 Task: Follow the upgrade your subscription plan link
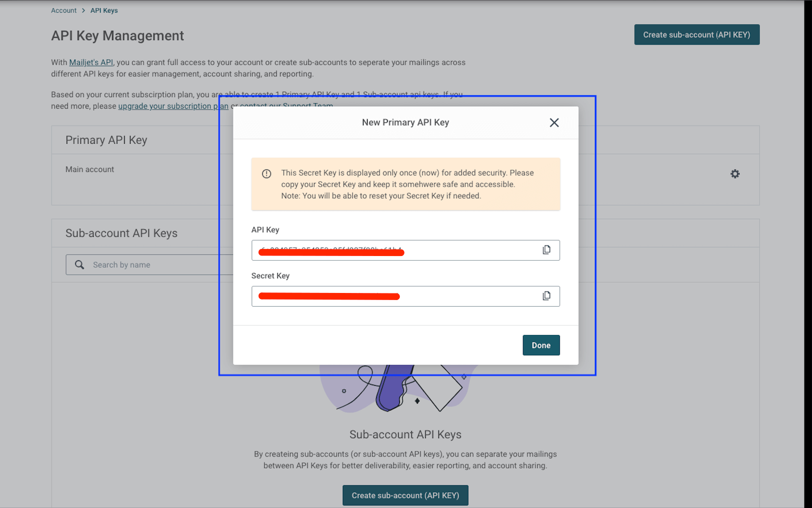tap(173, 106)
